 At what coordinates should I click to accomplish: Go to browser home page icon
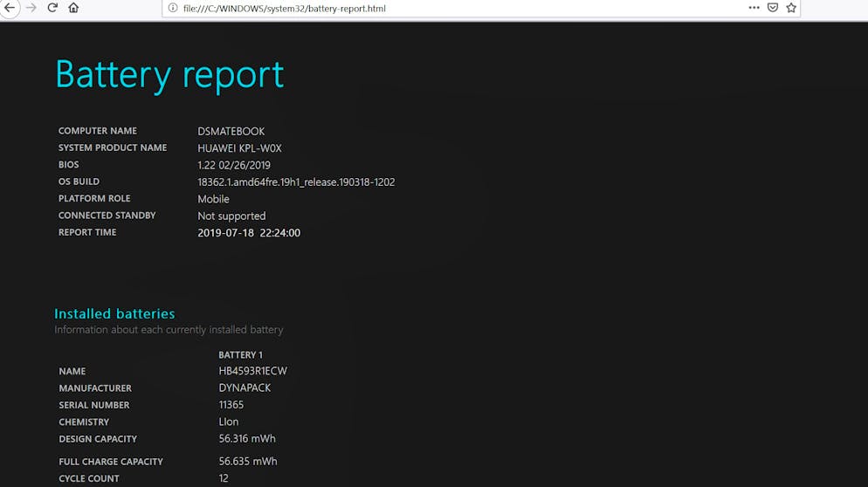(73, 8)
